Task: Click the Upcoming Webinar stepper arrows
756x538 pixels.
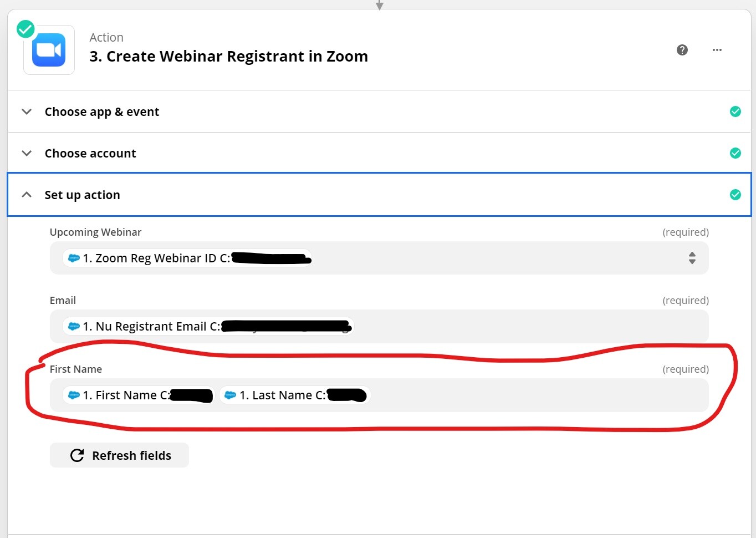Action: 692,258
